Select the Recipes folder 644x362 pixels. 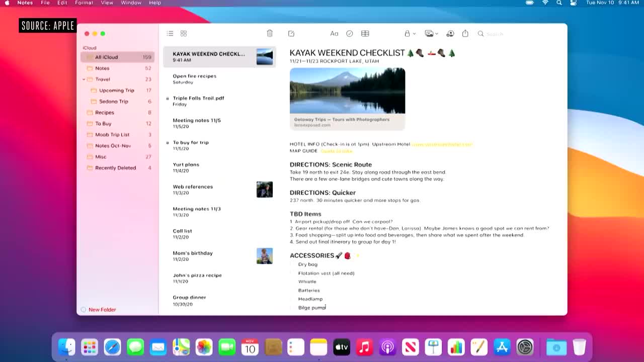(x=117, y=113)
